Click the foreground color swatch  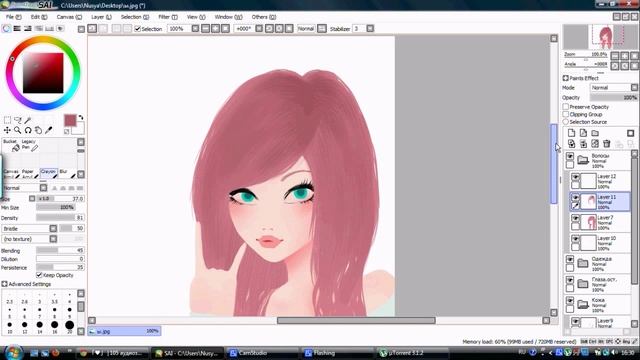click(70, 120)
